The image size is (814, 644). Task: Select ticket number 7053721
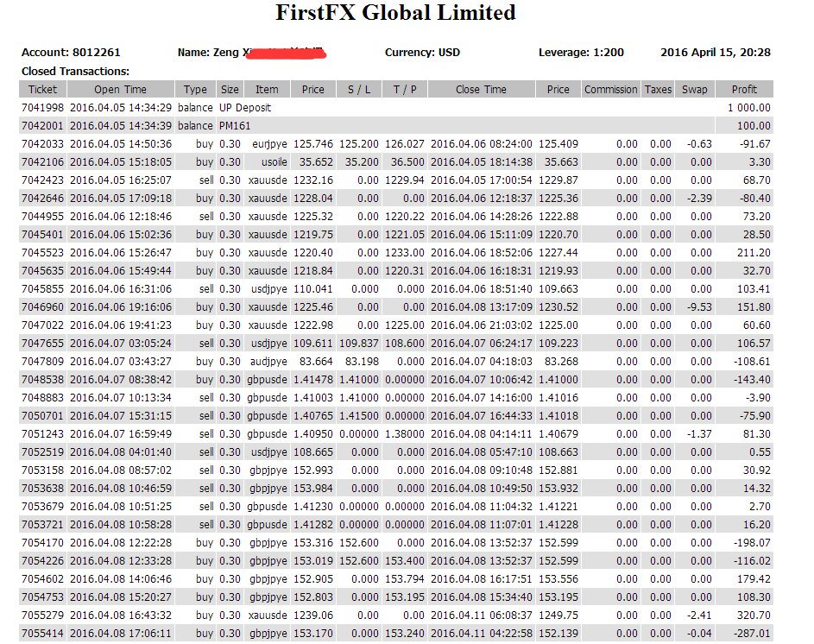click(42, 525)
